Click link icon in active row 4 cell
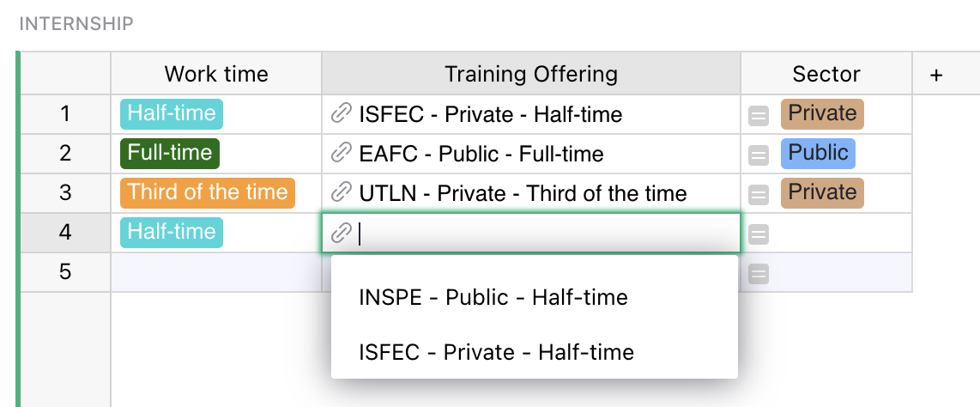This screenshot has height=407, width=980. (342, 233)
